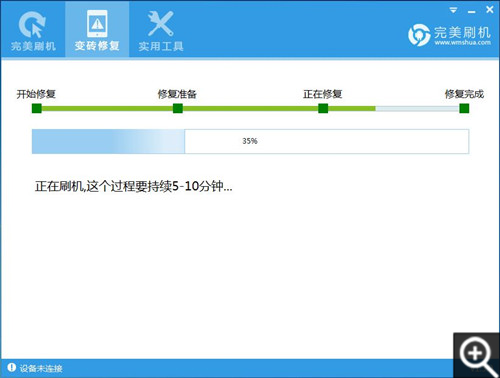Click the 正在修复 label
Screen dimensions: 500x378
click(322, 94)
